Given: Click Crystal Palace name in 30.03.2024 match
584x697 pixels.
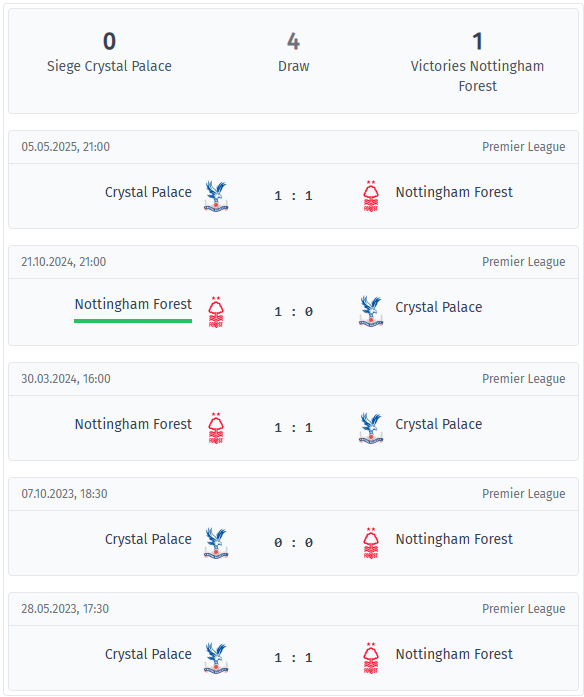Looking at the screenshot, I should 439,425.
